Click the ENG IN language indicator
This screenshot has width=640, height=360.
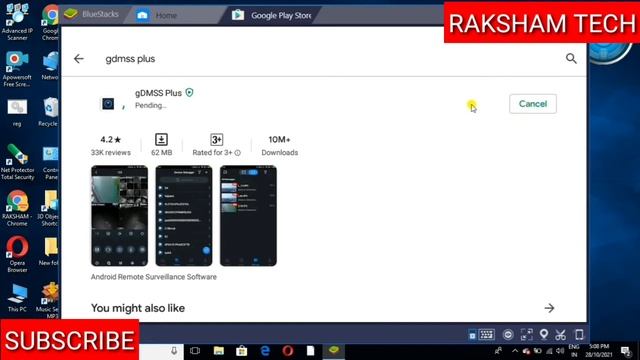coord(574,351)
